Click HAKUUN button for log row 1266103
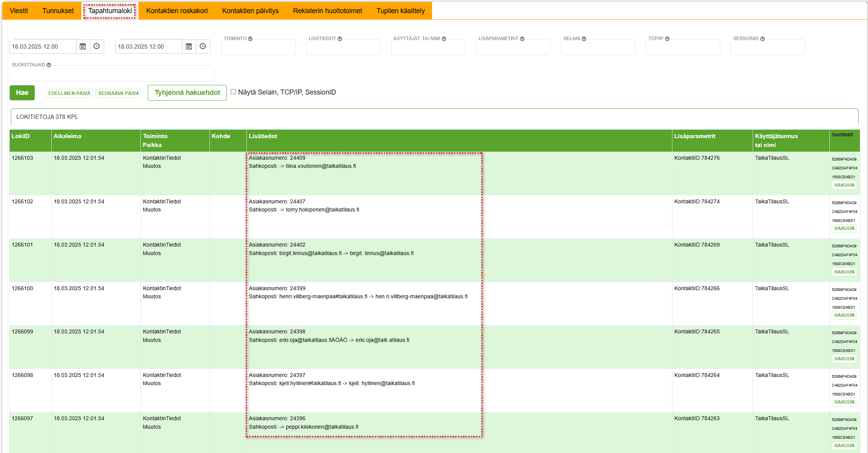This screenshot has height=453, width=868. point(844,185)
